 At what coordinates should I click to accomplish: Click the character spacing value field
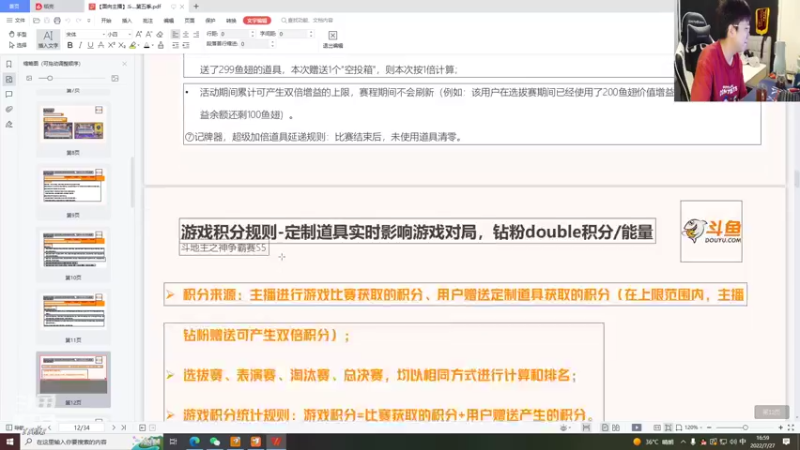292,34
